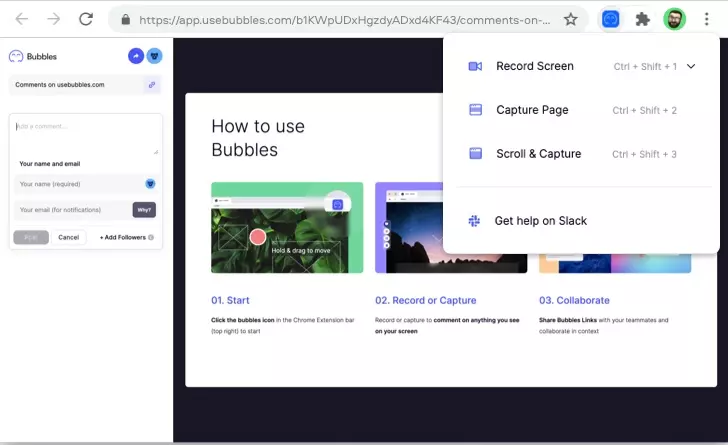Bookmark the page with the star icon
This screenshot has height=445, width=728.
click(x=571, y=20)
